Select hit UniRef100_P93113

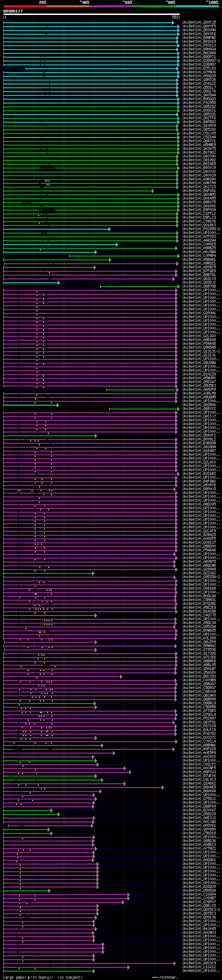(x=199, y=45)
